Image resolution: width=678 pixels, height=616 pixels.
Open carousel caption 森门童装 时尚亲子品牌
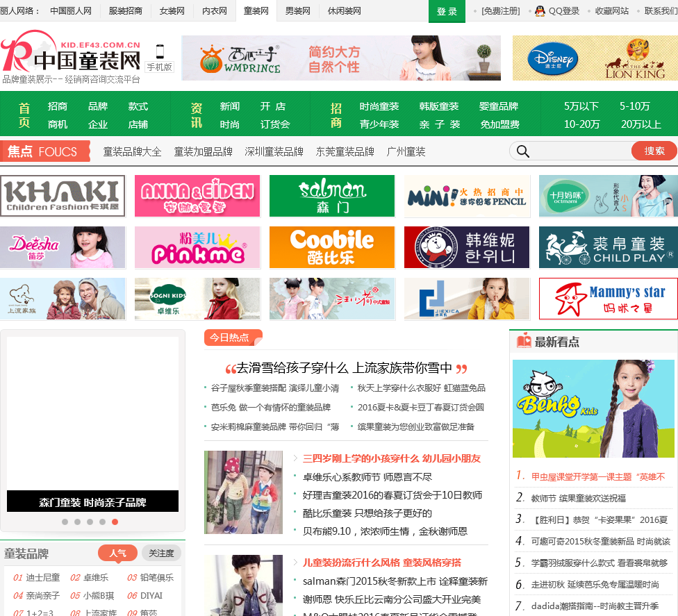click(92, 502)
